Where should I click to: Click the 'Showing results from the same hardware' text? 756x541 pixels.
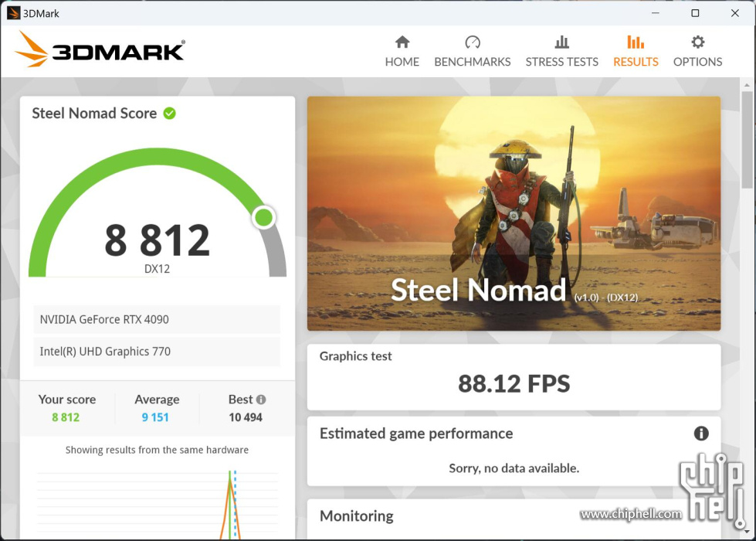[x=157, y=450]
